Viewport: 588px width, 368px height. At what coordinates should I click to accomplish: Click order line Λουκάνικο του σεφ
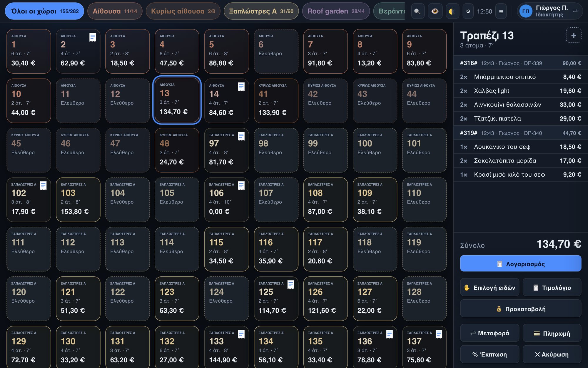(x=521, y=147)
